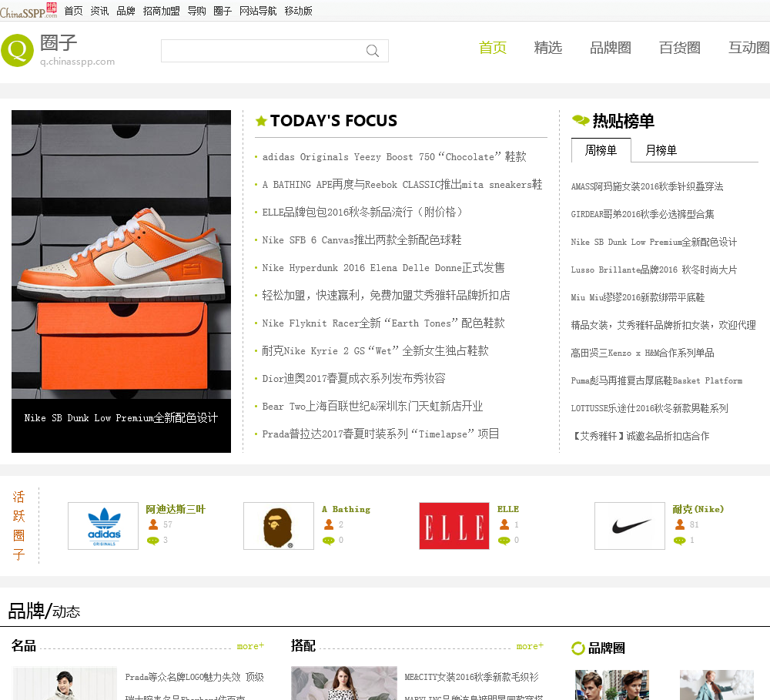
Task: Click comment bubble icon under A Bathing
Action: click(329, 541)
